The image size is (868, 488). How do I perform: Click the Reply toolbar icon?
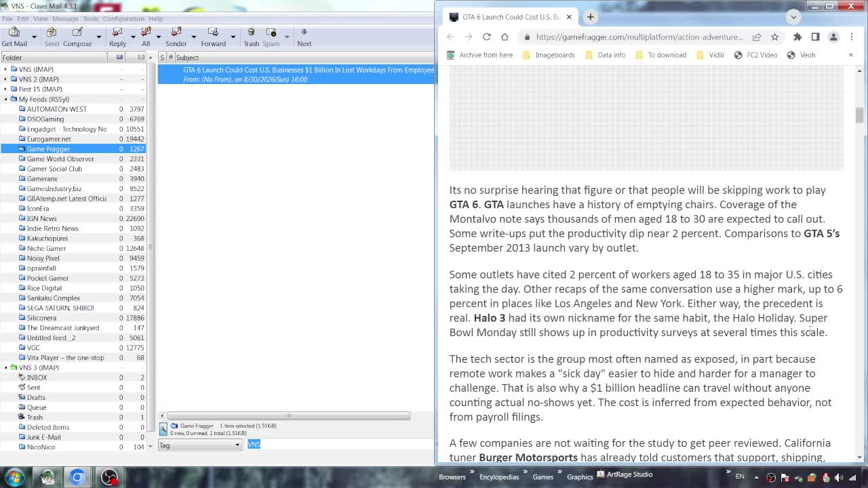pos(117,37)
